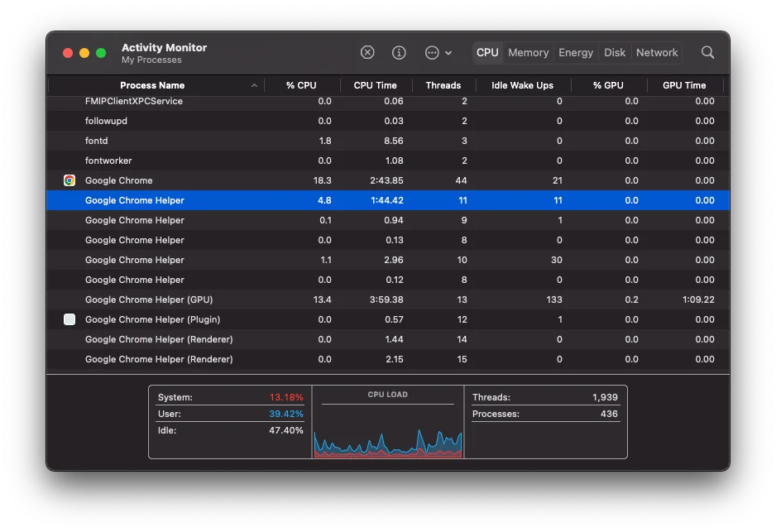Screen dimensions: 776x532
Task: Select Chrome Helper with CPU time 2.96
Action: pos(388,260)
